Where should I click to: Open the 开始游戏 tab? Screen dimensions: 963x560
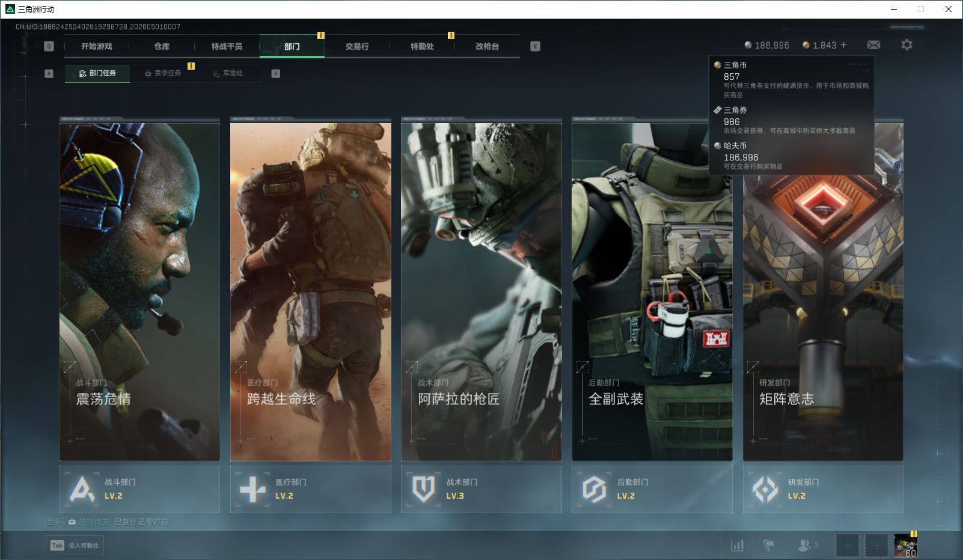coord(97,46)
